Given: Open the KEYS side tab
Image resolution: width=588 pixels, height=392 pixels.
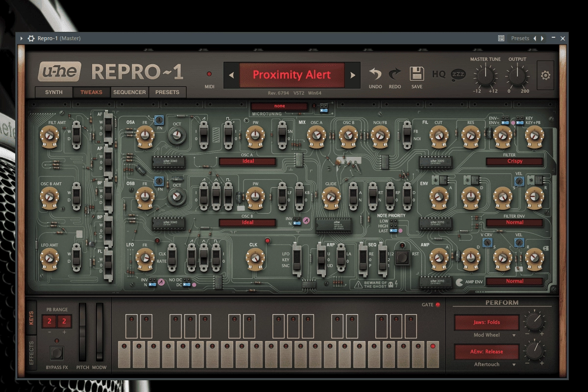Looking at the screenshot, I should [31, 317].
